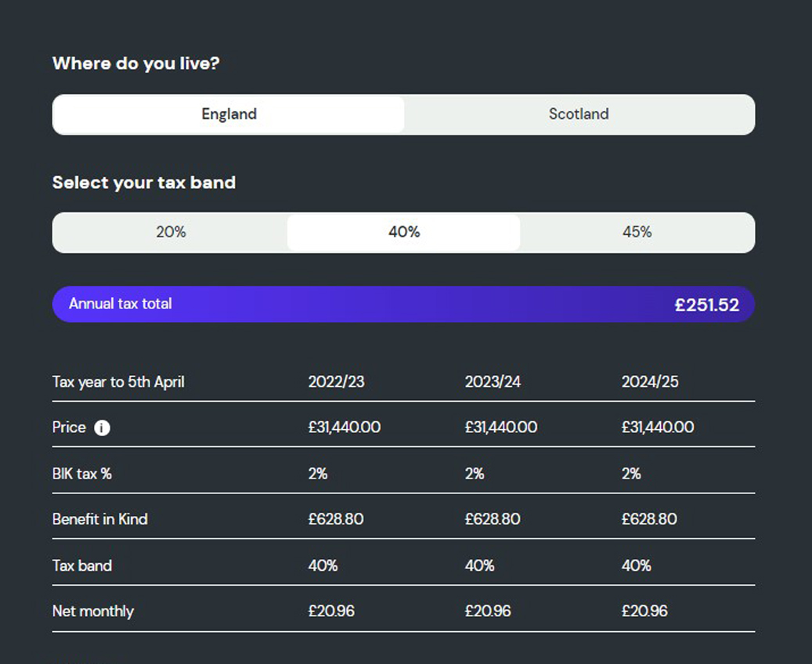Click the 'Tax year to 5th April' label
Screen dimensions: 812x664
[x=118, y=382]
